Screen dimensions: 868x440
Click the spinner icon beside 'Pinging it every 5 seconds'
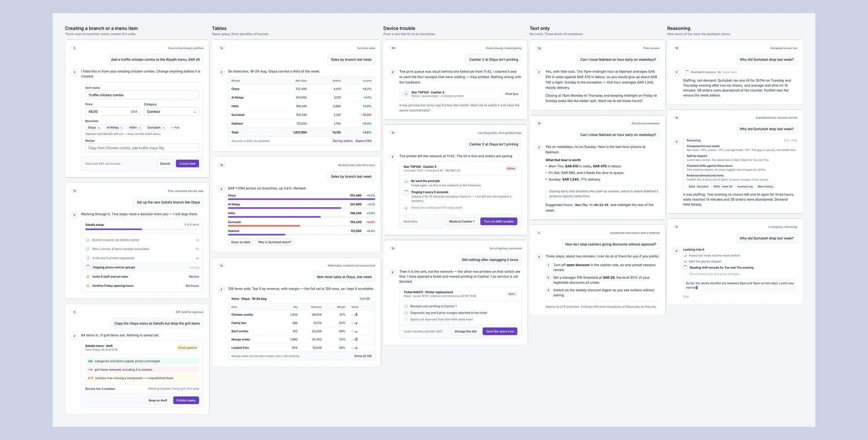pos(406,192)
